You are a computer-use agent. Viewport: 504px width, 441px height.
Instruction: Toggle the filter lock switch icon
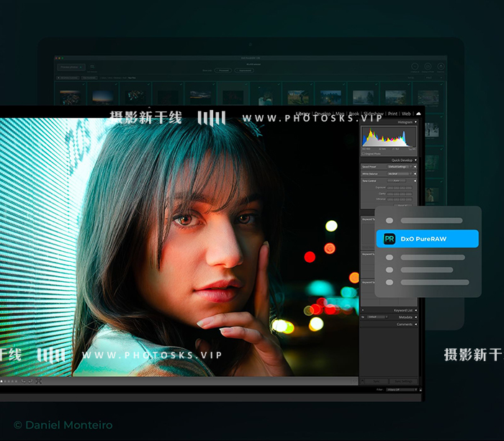(x=420, y=390)
